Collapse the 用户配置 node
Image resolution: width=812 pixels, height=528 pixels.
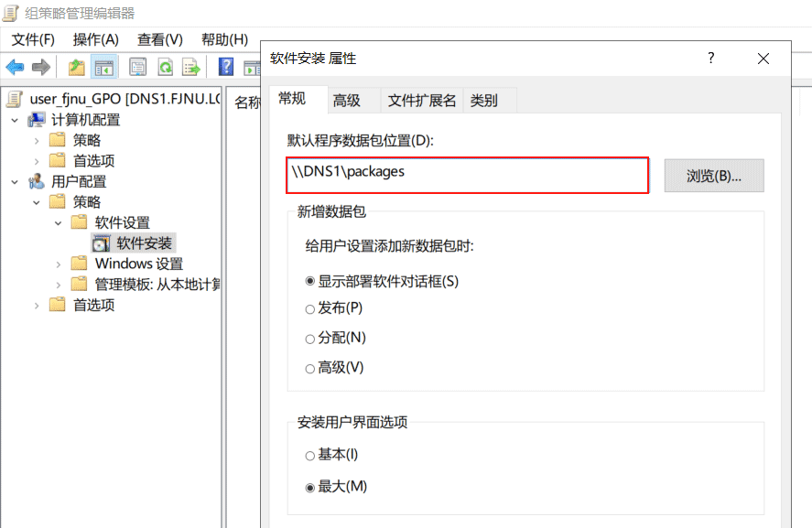pyautogui.click(x=15, y=182)
